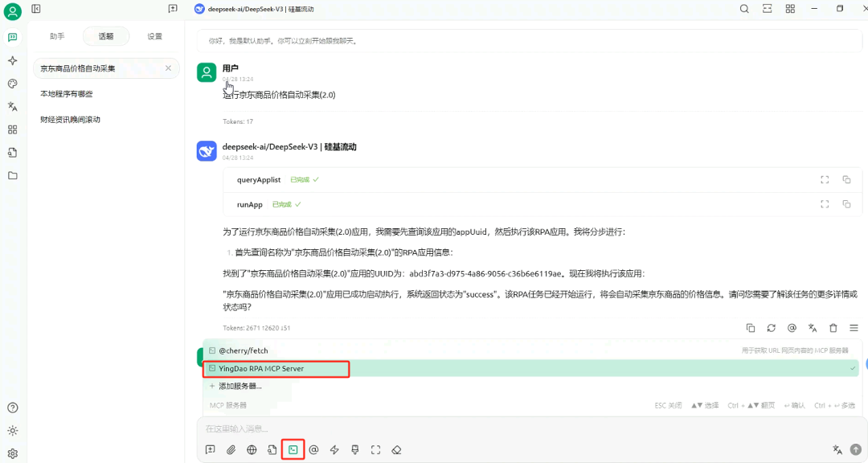Open the message more-options menu

pyautogui.click(x=854, y=328)
